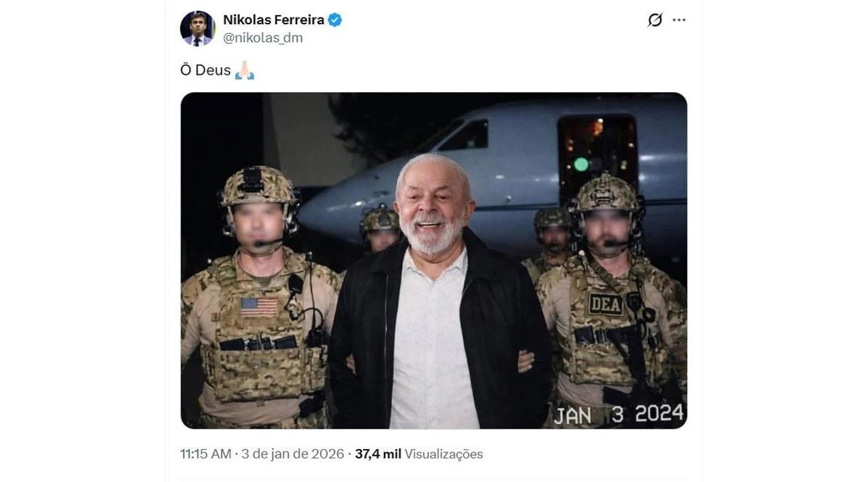Click the American flag patch in the photo
This screenshot has width=868, height=482.
(259, 307)
